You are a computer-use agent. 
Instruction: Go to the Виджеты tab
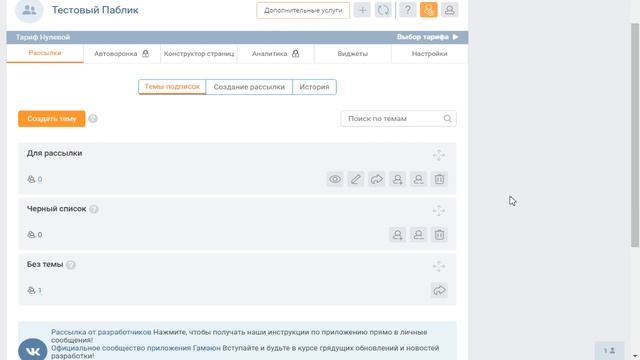click(353, 53)
